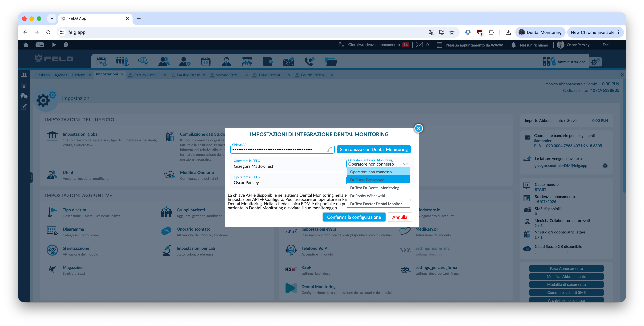644x326 pixels.
Task: Click Esci to log out
Action: coord(606,45)
